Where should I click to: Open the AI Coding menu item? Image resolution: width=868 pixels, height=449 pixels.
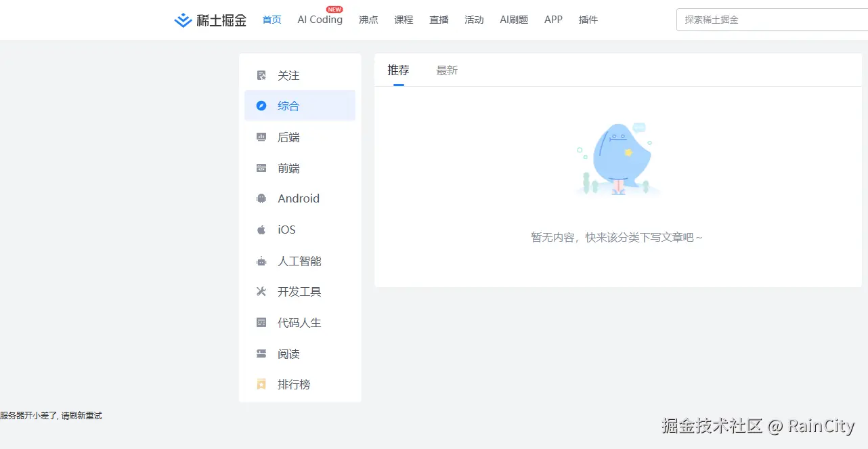click(319, 20)
